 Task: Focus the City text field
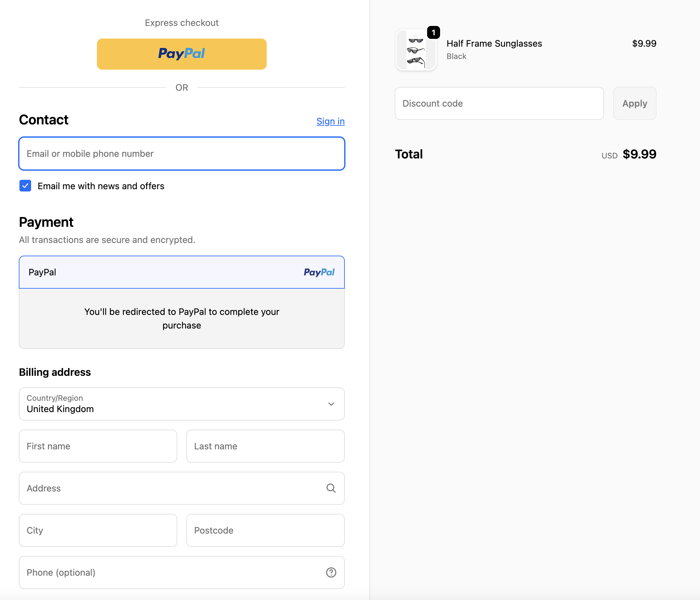(x=98, y=530)
